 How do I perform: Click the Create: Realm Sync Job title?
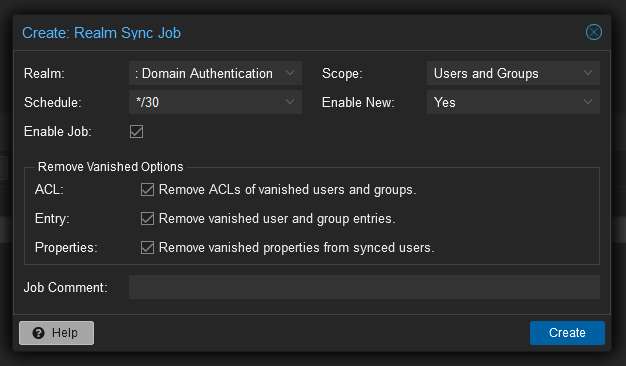(101, 33)
